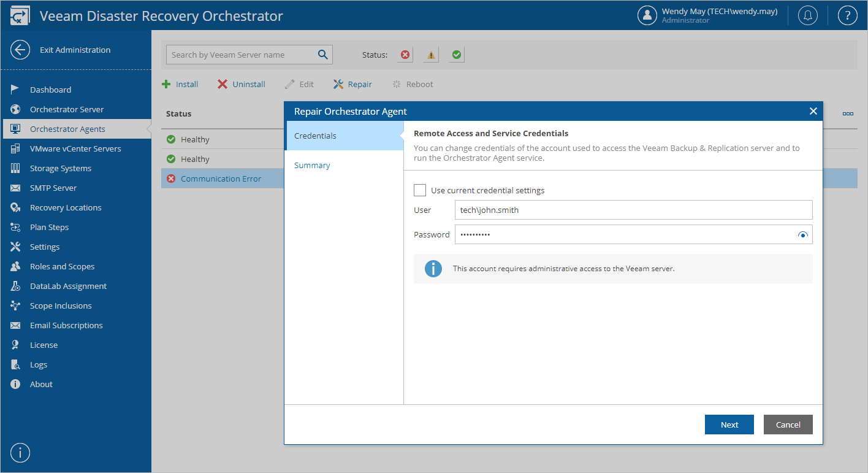Click the SMTP Server envelope icon
Screen dimensions: 868x473
point(16,188)
